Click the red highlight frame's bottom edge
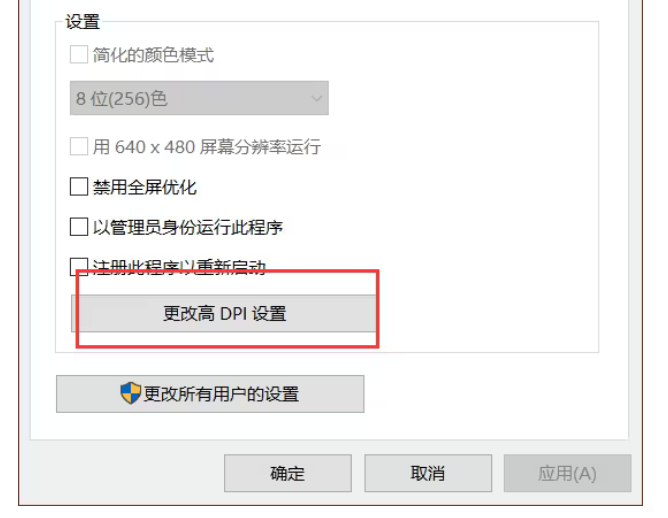Viewport: 668px width, 518px height. tap(227, 346)
